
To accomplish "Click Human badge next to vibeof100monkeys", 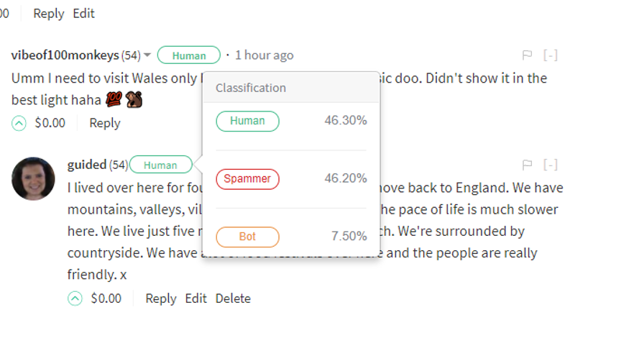I will click(189, 55).
